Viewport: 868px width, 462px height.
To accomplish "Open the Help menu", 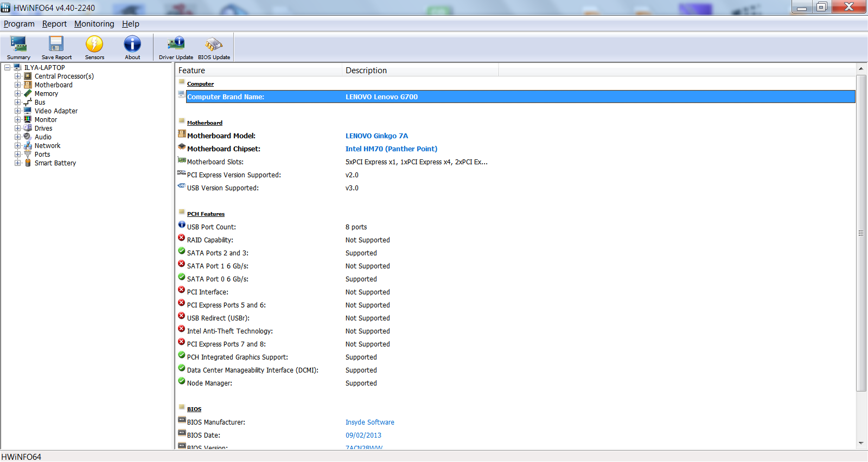I will click(131, 24).
